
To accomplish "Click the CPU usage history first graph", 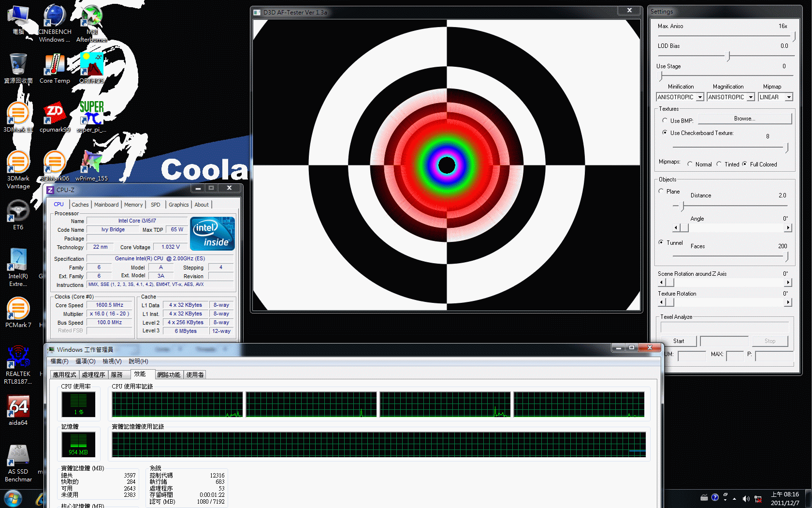I will click(177, 404).
